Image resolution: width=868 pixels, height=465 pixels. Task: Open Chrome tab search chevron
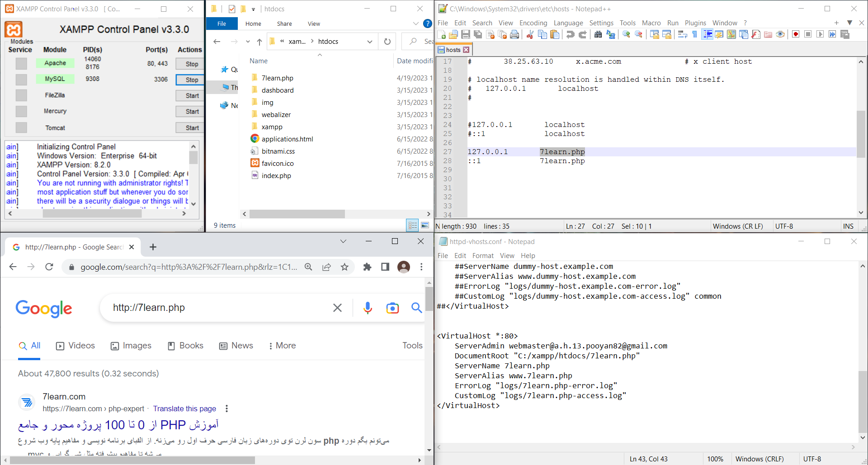tap(343, 241)
